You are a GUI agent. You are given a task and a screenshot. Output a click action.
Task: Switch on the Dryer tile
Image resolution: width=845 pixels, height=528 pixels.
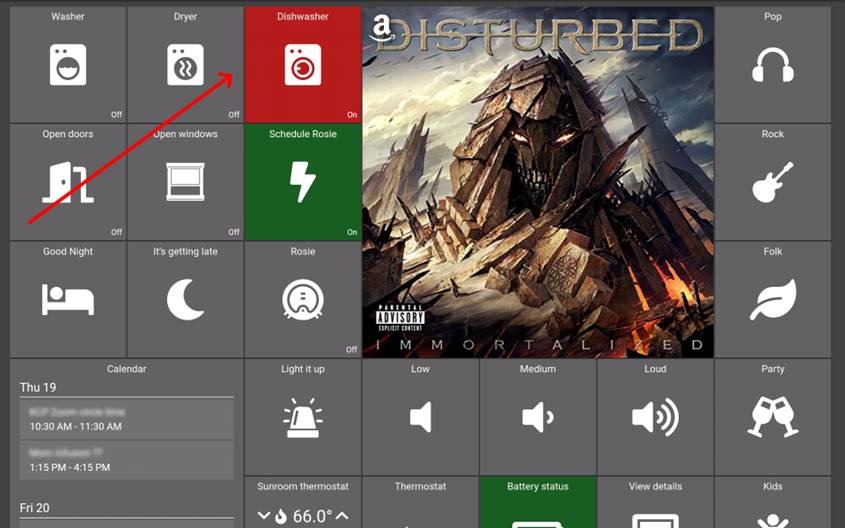[185, 66]
